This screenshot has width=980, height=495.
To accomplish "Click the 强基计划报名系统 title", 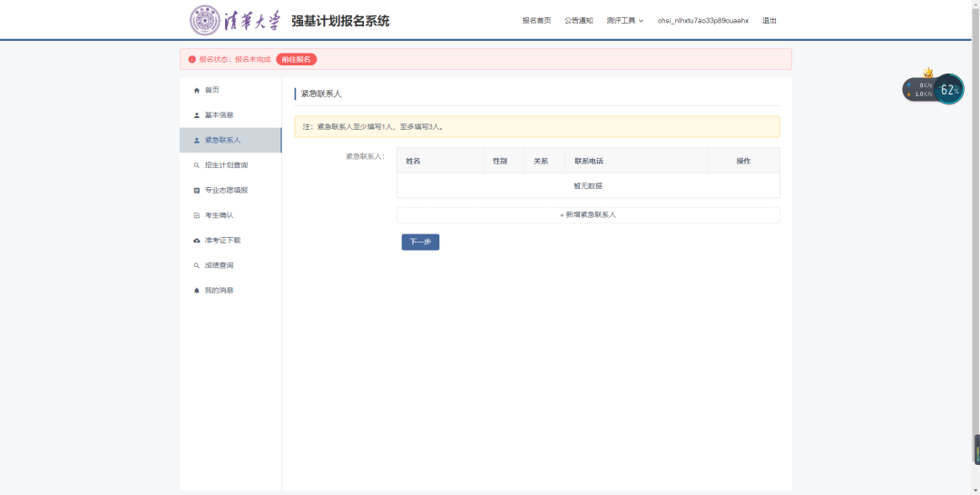I will pyautogui.click(x=340, y=21).
